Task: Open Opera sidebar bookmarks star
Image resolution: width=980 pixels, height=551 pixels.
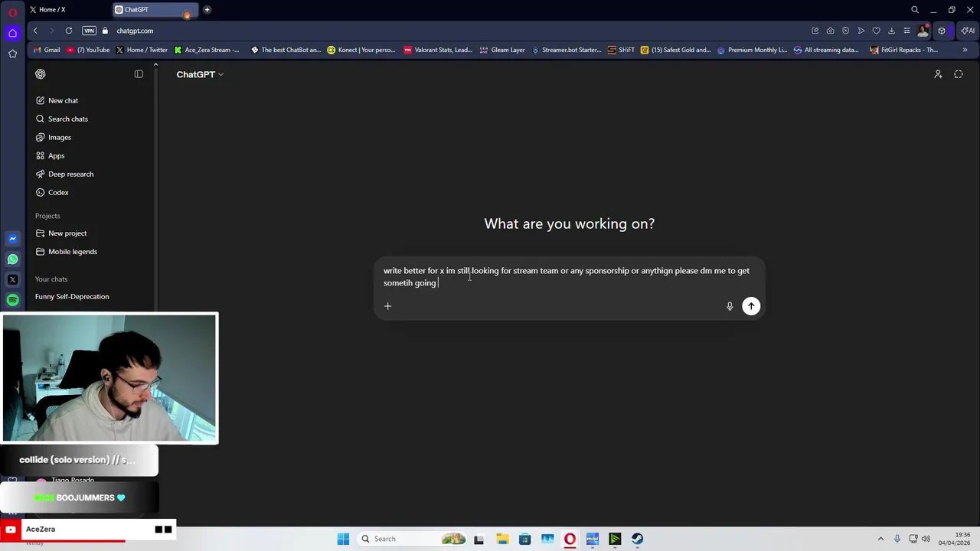Action: (12, 54)
